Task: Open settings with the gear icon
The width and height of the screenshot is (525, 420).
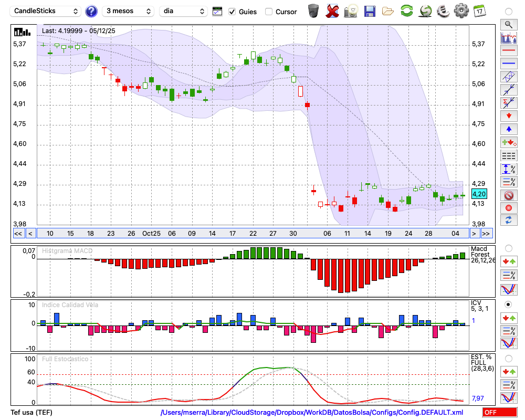Action: pos(461,11)
